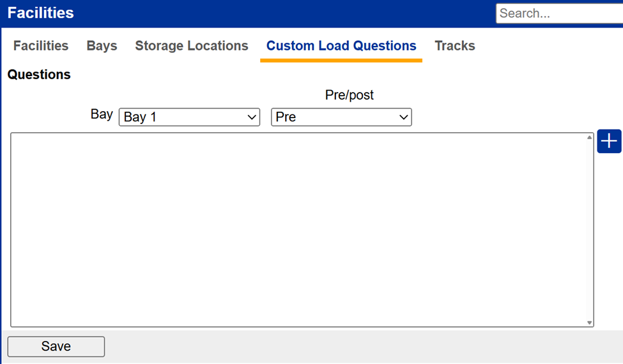Screen dimensions: 623x364
Task: Switch to the Bays tab
Action: [x=102, y=45]
